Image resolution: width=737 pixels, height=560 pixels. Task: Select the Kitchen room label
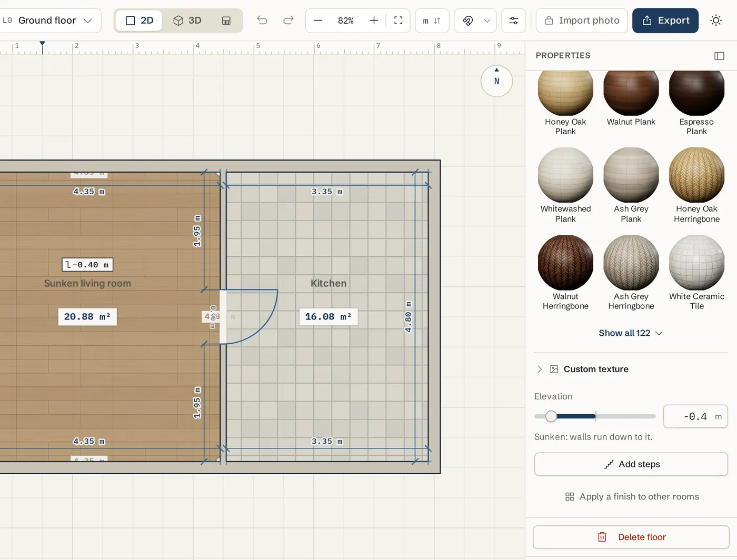point(328,283)
